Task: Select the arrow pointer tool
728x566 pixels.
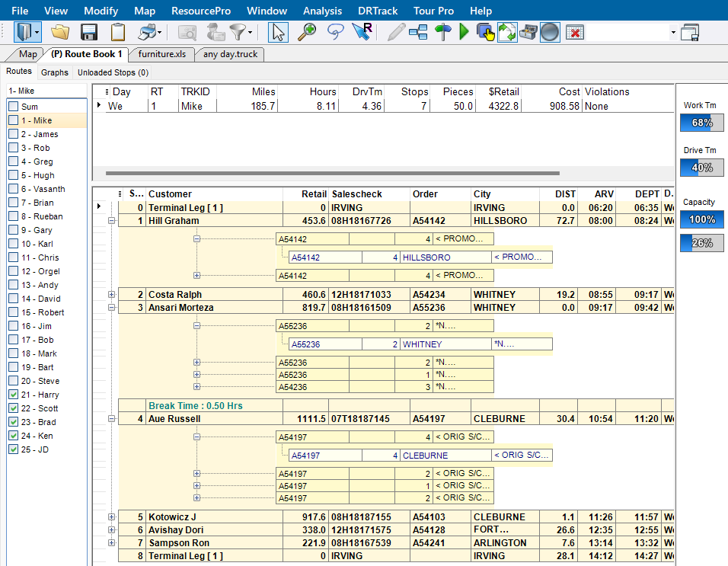Action: tap(278, 33)
